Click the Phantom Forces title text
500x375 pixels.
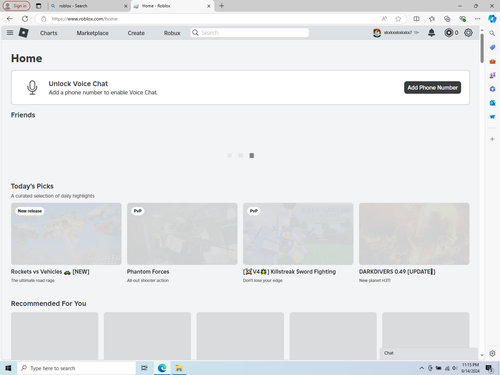[148, 272]
